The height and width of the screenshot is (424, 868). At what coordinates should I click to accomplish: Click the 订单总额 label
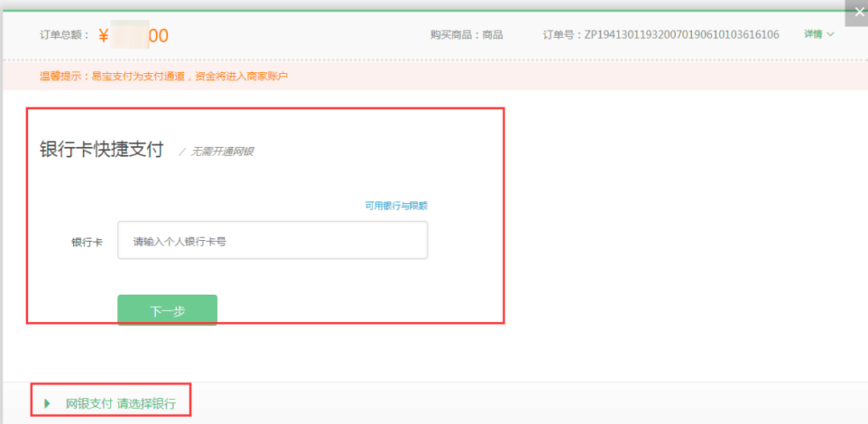click(x=64, y=35)
